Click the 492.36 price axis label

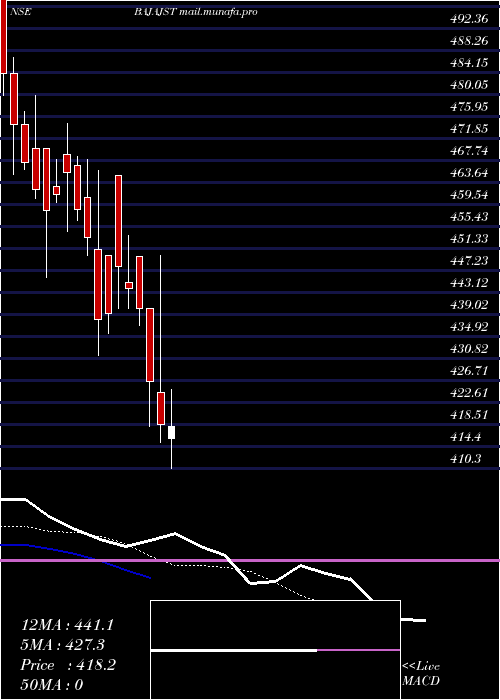[x=468, y=19]
